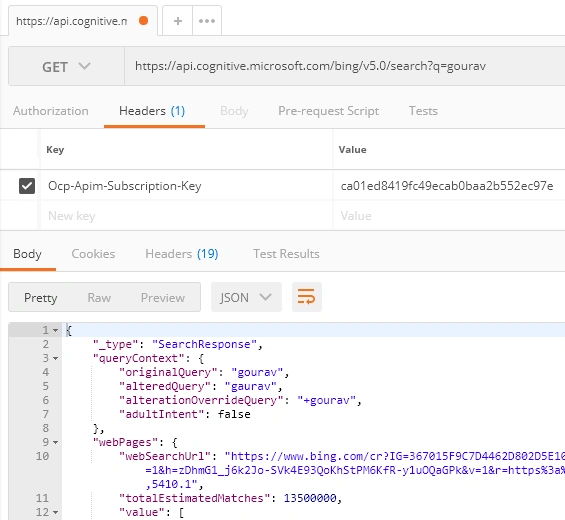Open tab options ellipsis menu
The height and width of the screenshot is (520, 565).
pos(207,21)
